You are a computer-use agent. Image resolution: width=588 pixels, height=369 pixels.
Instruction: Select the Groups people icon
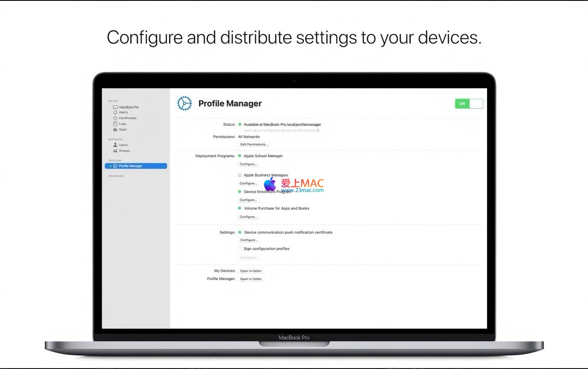coord(115,151)
